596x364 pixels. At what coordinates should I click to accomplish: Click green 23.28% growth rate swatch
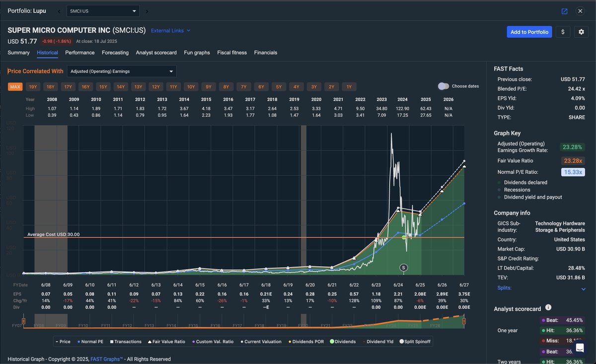[x=572, y=147]
